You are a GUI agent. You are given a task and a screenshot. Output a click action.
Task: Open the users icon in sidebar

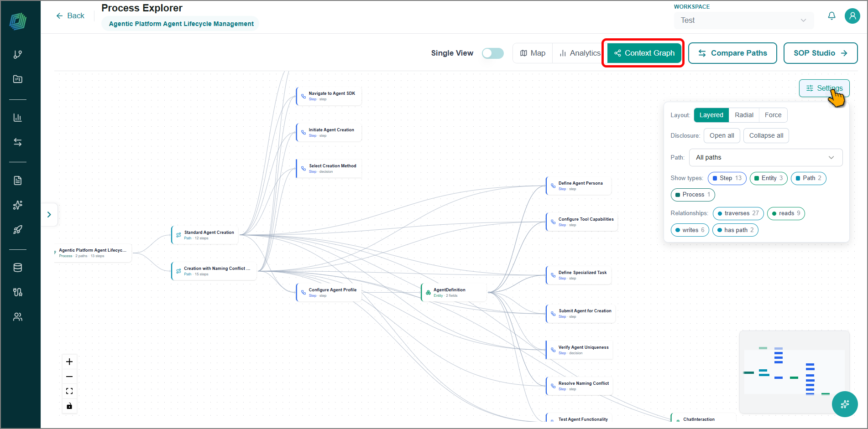[x=18, y=317]
